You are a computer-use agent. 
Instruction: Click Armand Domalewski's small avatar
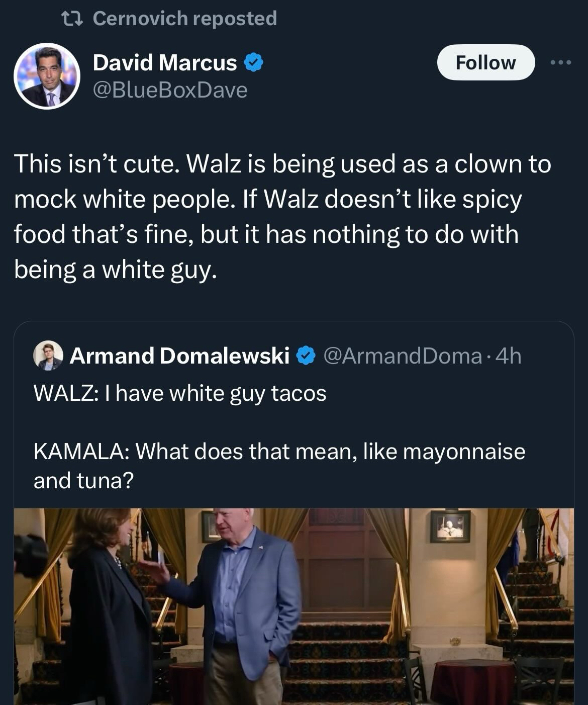click(x=48, y=356)
